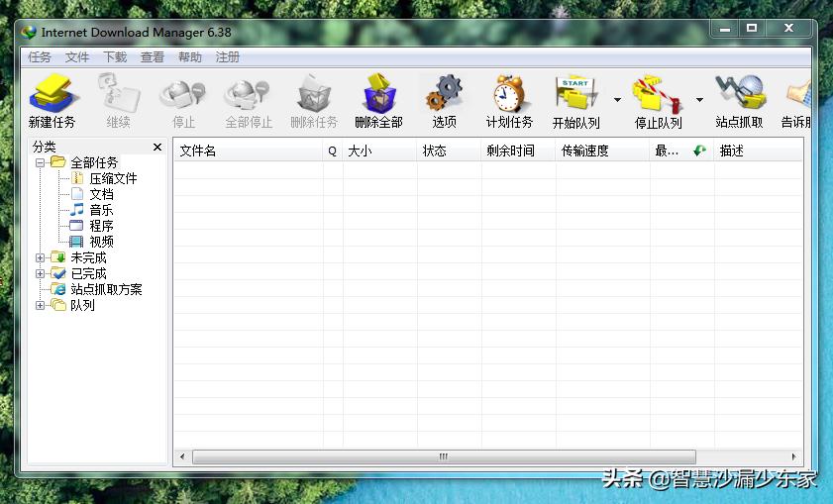This screenshot has height=504, width=833.
Task: Sort by 剩余时间 column header
Action: tap(518, 151)
